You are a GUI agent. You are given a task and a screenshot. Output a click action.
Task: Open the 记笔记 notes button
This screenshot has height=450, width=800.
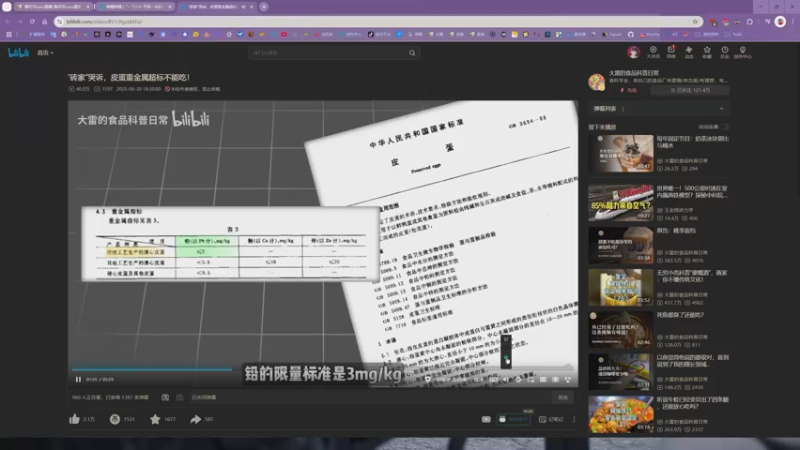(x=551, y=419)
